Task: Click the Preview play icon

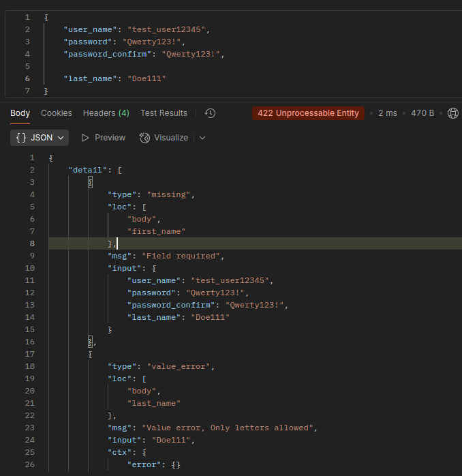Action: pyautogui.click(x=85, y=138)
